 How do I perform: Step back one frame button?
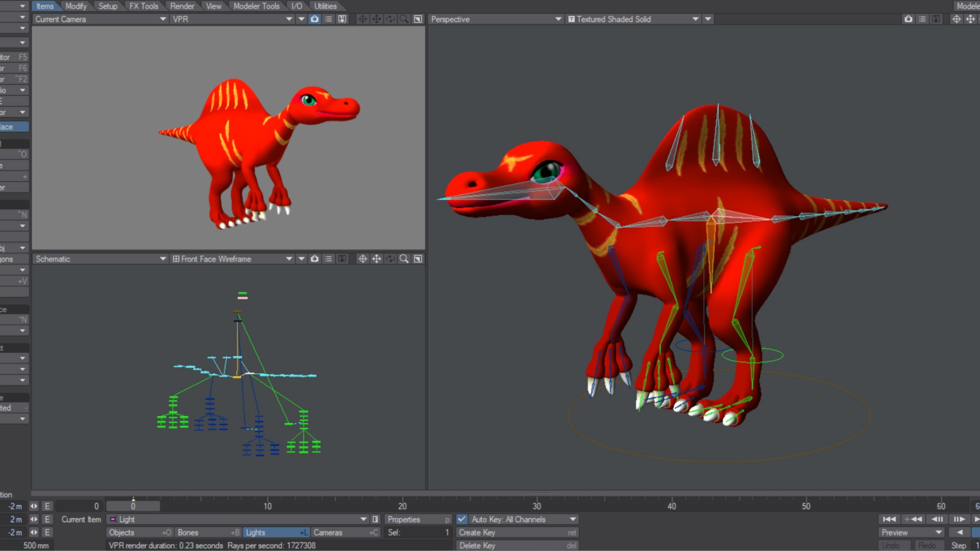pos(937,519)
